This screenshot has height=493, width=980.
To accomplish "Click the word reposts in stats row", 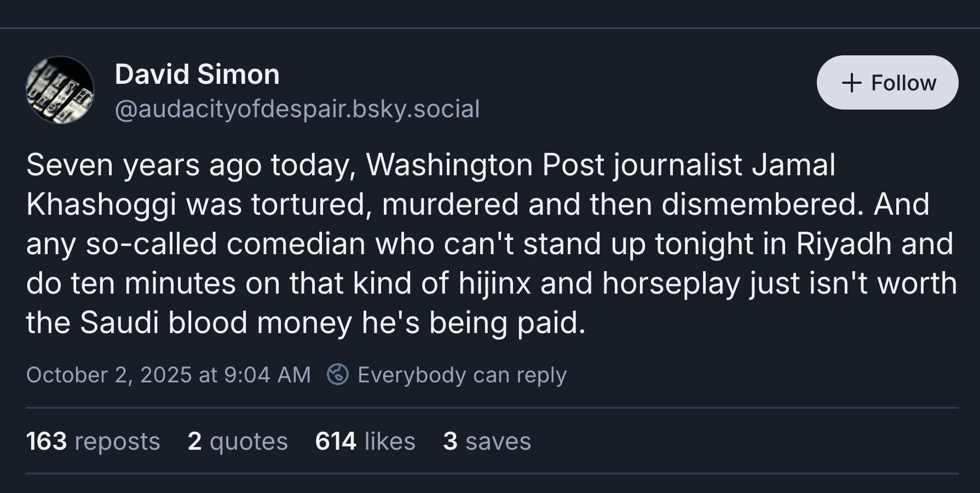I will pyautogui.click(x=117, y=441).
